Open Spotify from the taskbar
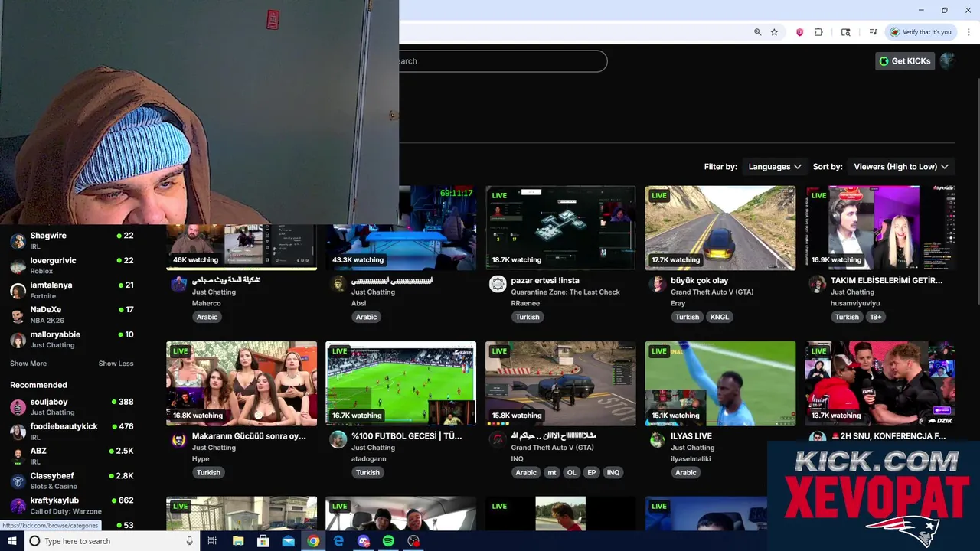980x551 pixels. (x=388, y=541)
